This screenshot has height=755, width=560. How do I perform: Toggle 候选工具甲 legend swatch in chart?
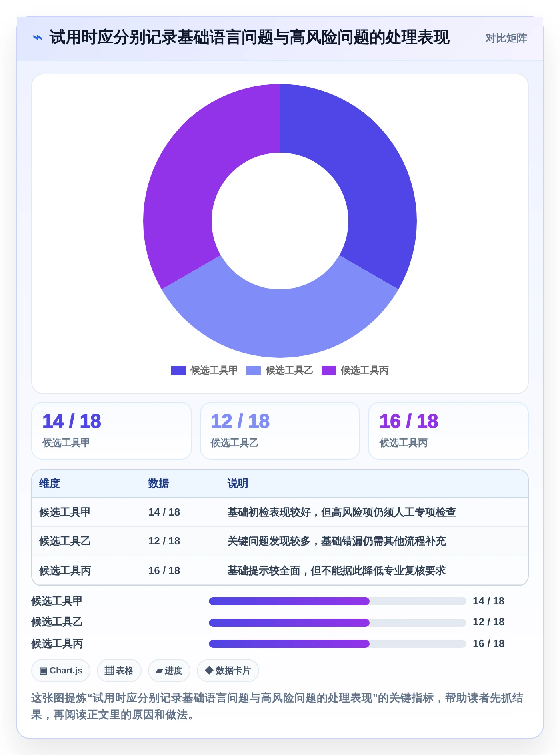click(178, 371)
